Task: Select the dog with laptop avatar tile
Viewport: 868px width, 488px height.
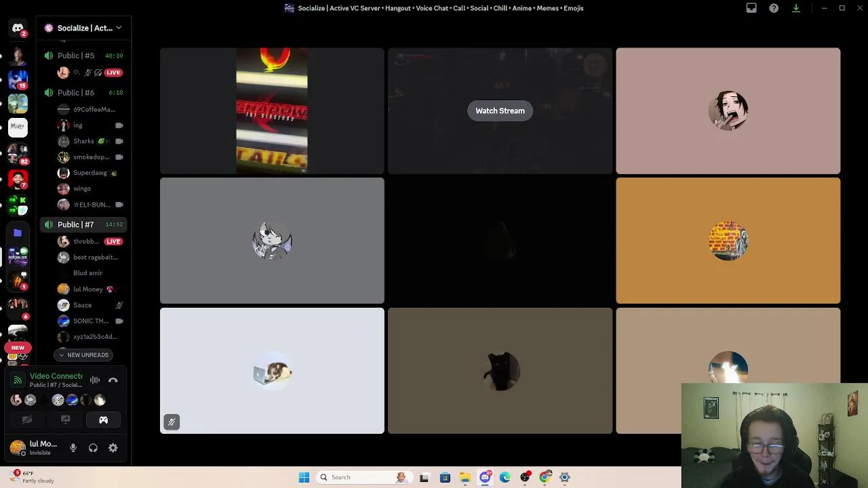Action: (x=272, y=371)
